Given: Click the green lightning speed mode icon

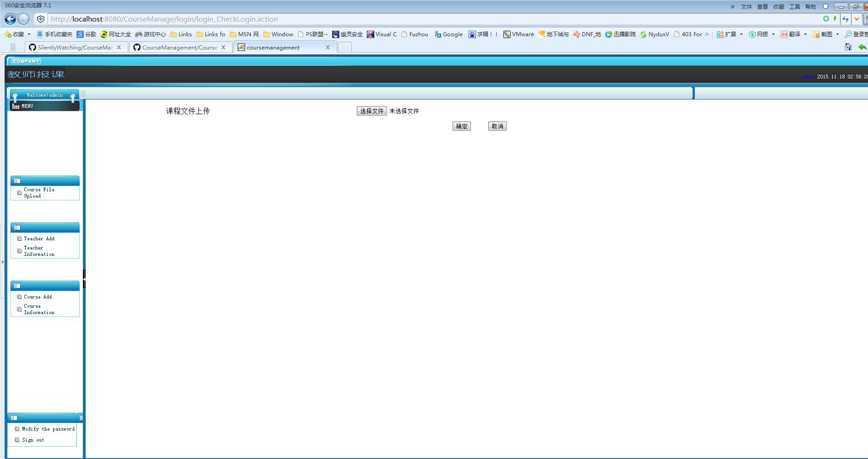Looking at the screenshot, I should 835,19.
